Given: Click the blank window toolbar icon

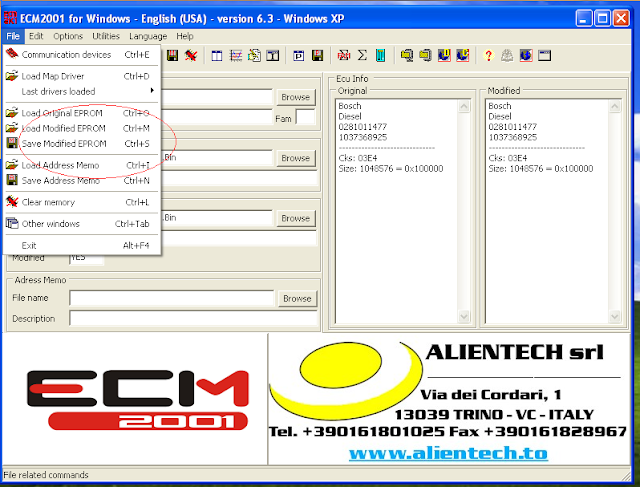Looking at the screenshot, I should [544, 55].
